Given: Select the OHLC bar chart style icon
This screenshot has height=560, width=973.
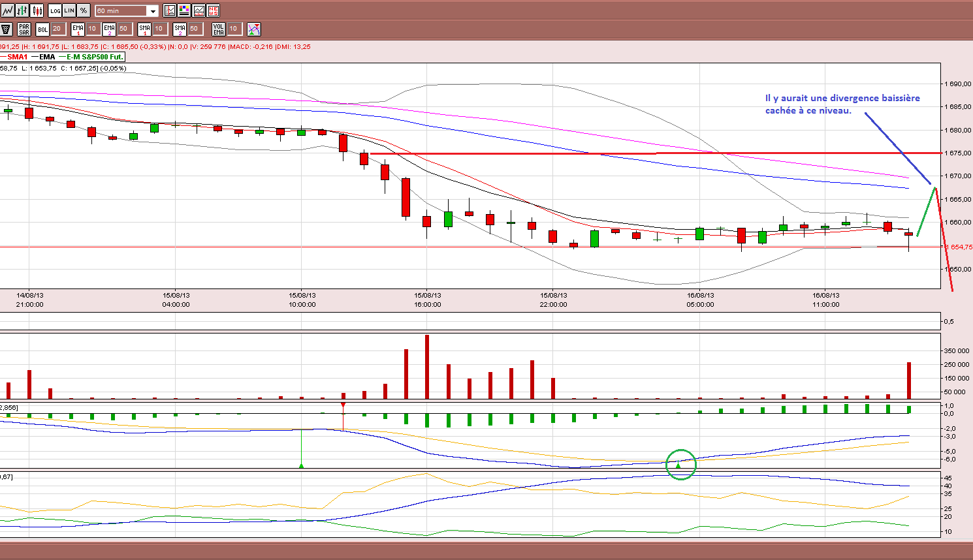Looking at the screenshot, I should (22, 10).
